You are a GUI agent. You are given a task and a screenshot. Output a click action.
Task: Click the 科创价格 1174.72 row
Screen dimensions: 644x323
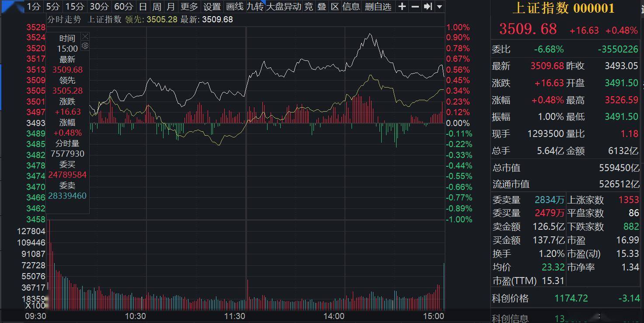point(566,298)
